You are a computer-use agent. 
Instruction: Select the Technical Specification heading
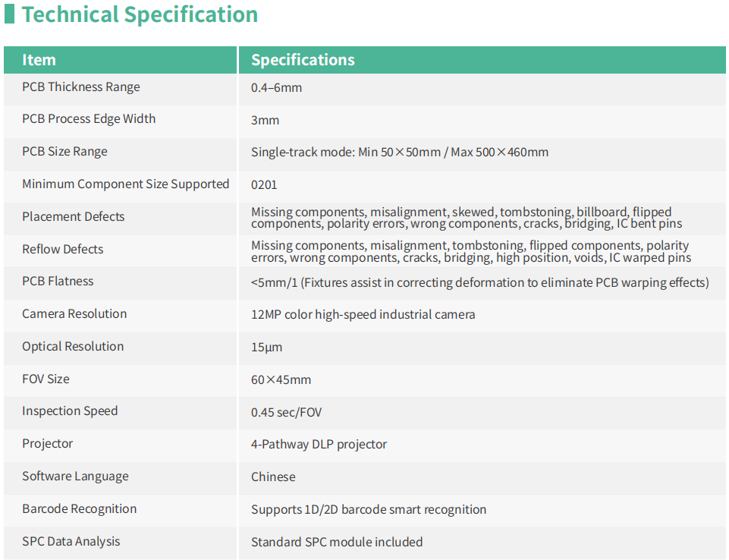[x=140, y=14]
